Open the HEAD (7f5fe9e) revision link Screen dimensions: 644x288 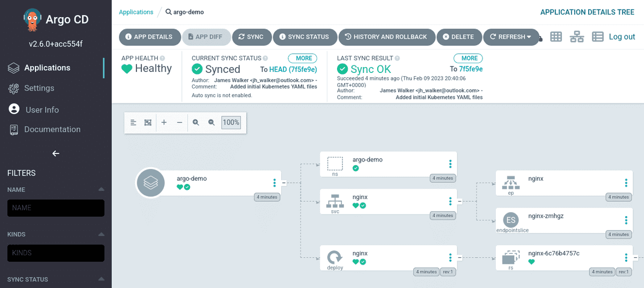(x=293, y=69)
